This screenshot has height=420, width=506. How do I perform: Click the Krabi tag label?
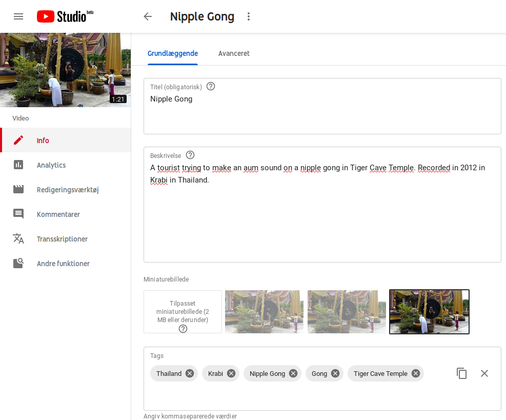pyautogui.click(x=215, y=373)
